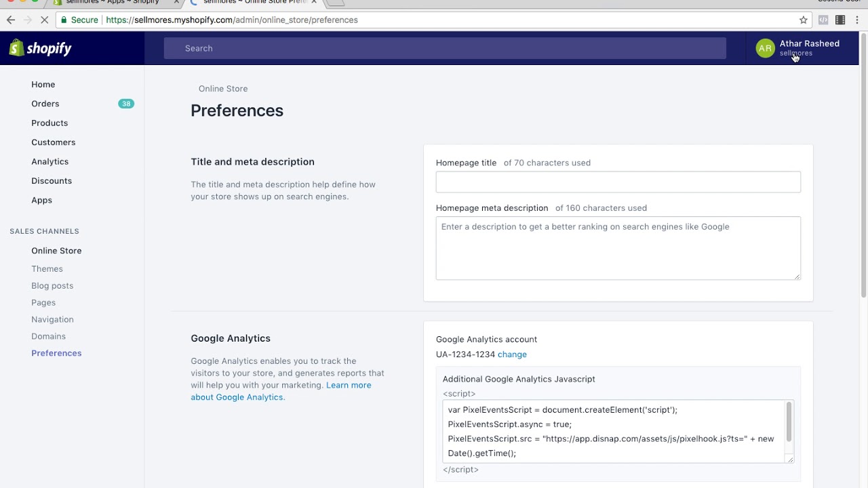868x488 pixels.
Task: Select Themes under Online Store
Action: point(47,269)
